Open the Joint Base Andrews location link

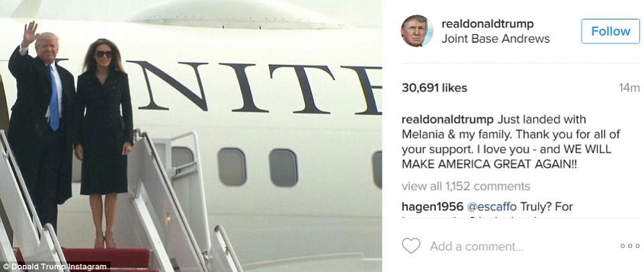coord(495,39)
